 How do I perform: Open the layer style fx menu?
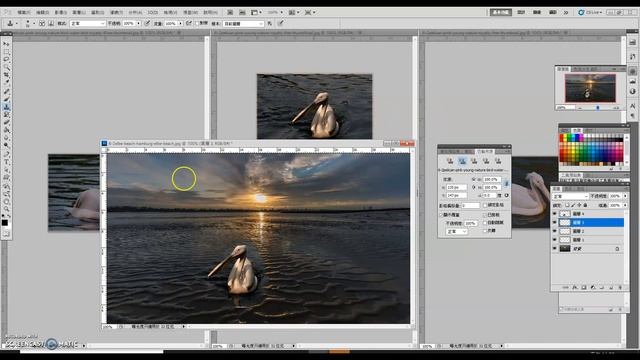(x=575, y=287)
